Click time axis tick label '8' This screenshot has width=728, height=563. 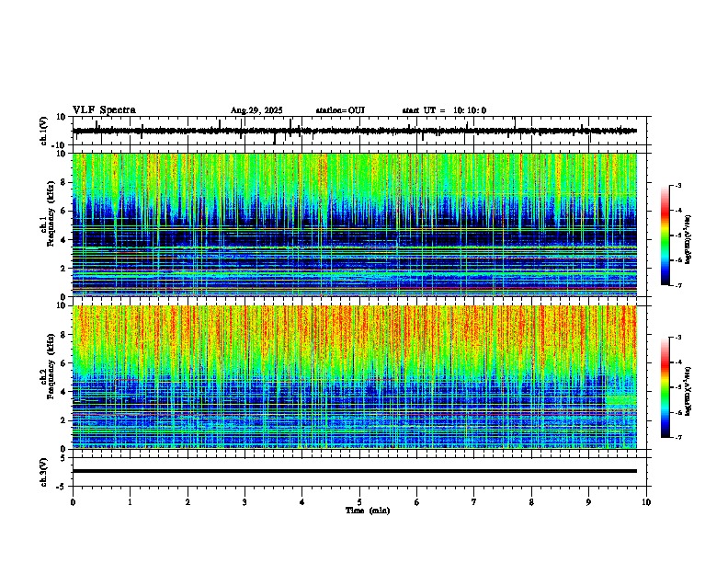pyautogui.click(x=531, y=502)
